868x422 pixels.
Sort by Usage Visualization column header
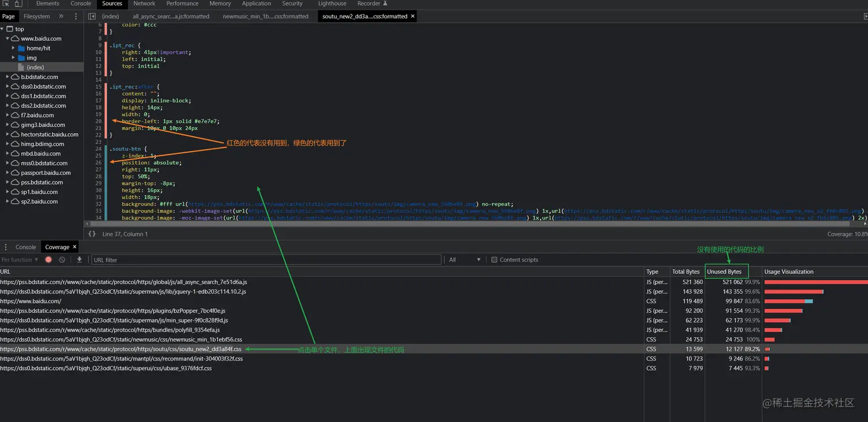(815, 272)
